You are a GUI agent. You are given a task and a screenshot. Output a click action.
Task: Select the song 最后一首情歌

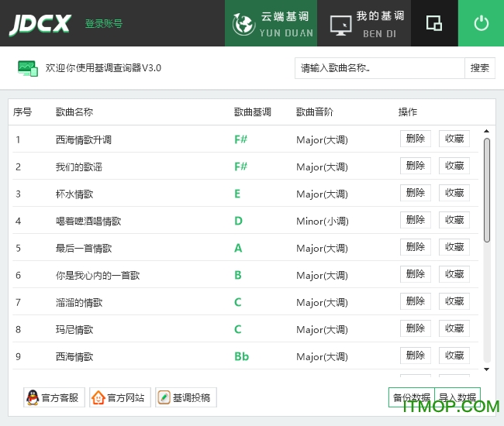(x=84, y=249)
